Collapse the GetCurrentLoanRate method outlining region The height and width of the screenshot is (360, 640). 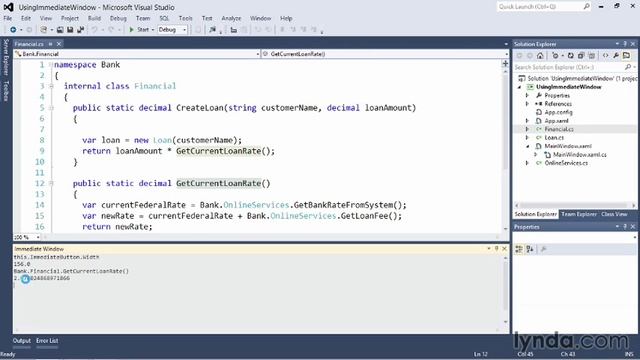[x=51, y=183]
